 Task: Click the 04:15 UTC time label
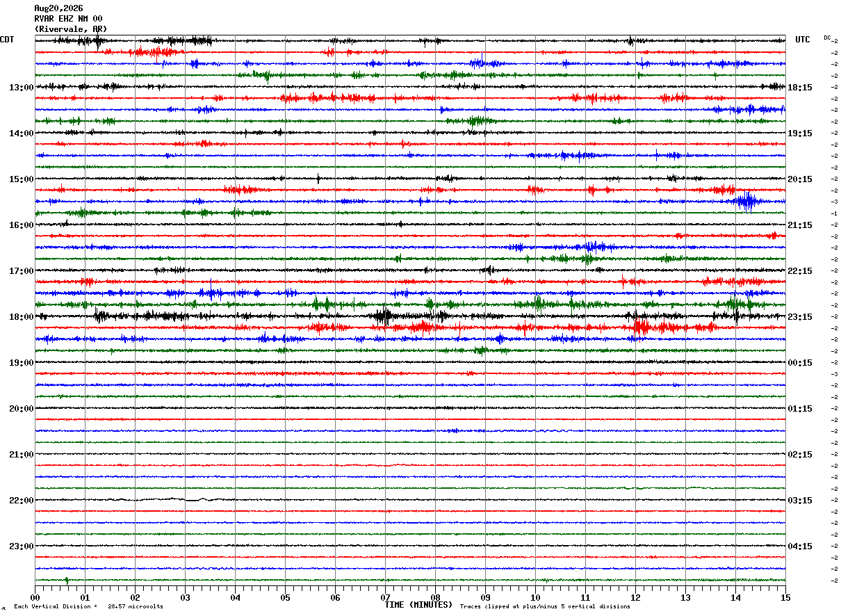(800, 546)
